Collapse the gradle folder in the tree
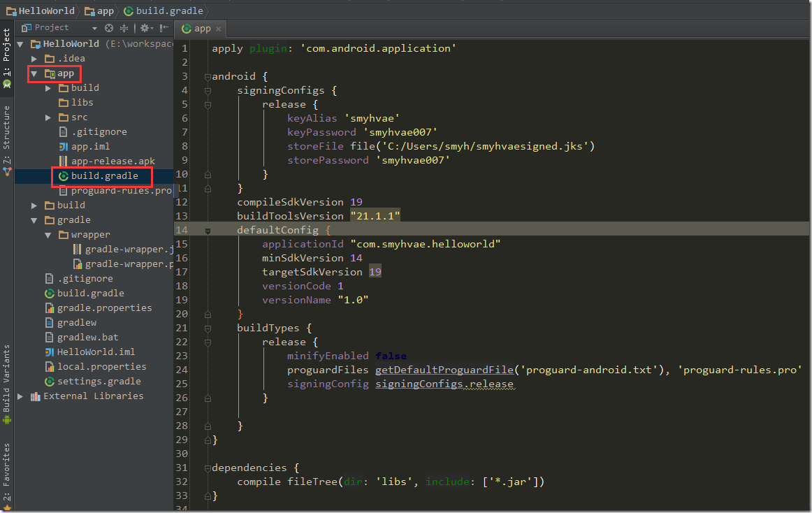 click(x=34, y=220)
